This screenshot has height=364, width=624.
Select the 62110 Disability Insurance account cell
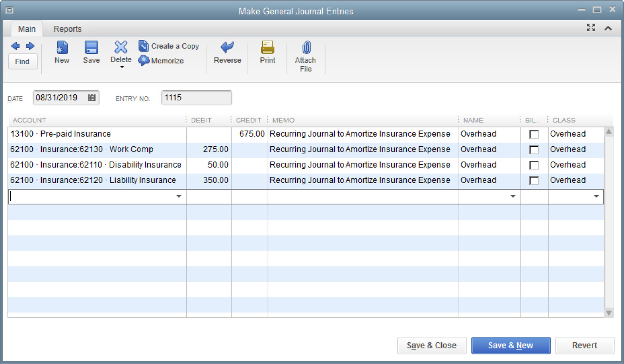[x=97, y=165]
